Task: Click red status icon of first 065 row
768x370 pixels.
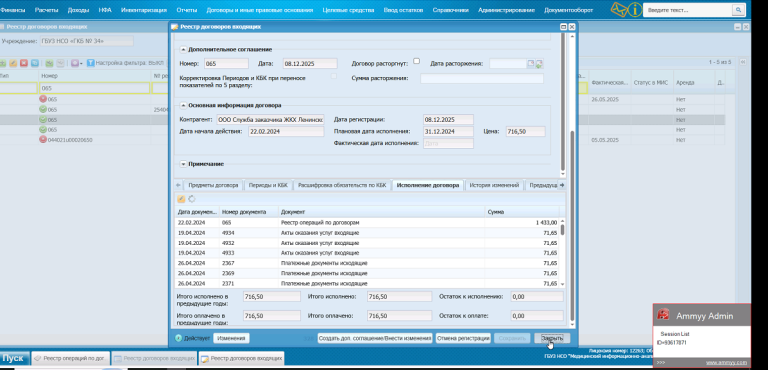Action: pyautogui.click(x=43, y=99)
